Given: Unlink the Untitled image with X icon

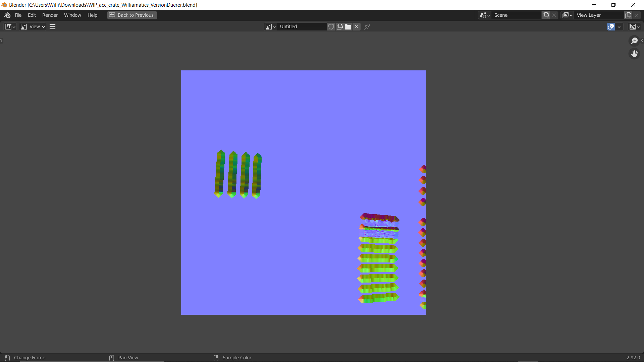Looking at the screenshot, I should [357, 26].
